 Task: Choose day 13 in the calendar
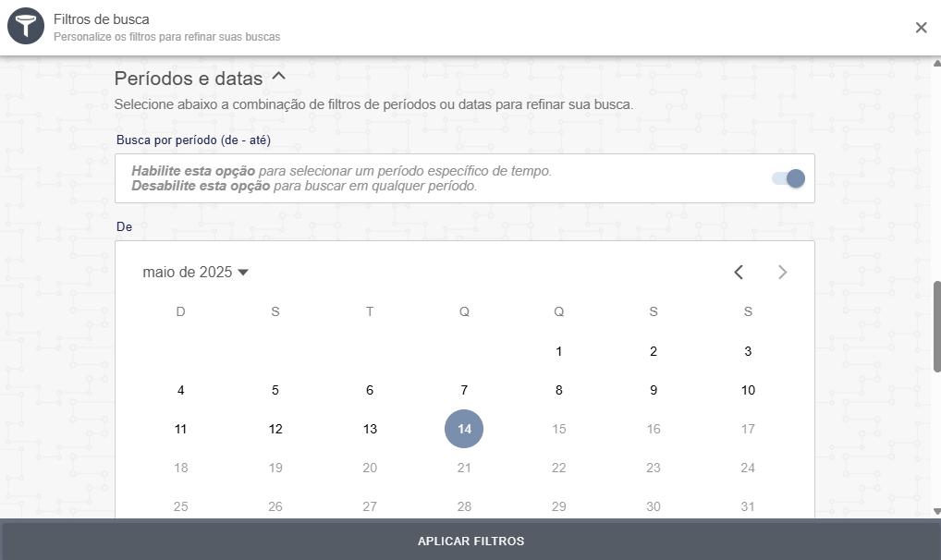tap(370, 429)
